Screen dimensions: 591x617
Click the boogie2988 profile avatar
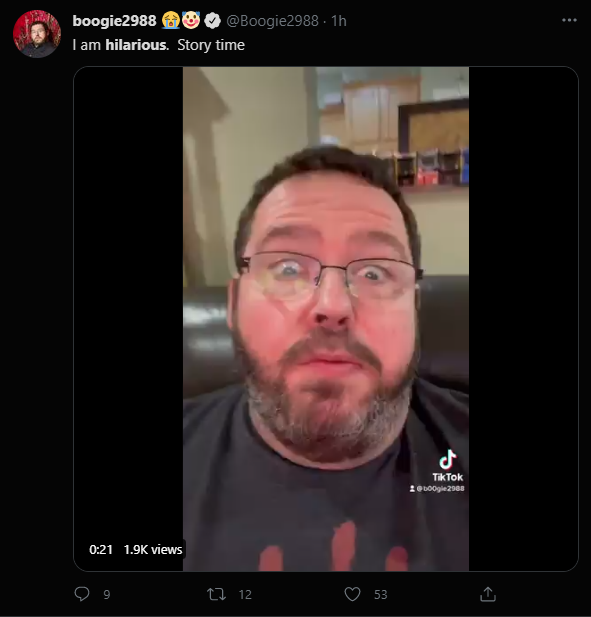[x=37, y=34]
